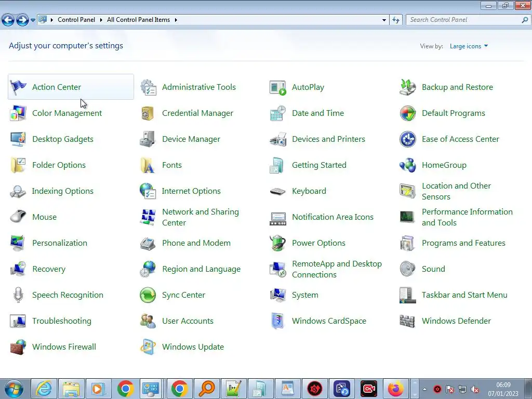Open the User Accounts icon
The width and height of the screenshot is (532, 399).
pos(148,321)
